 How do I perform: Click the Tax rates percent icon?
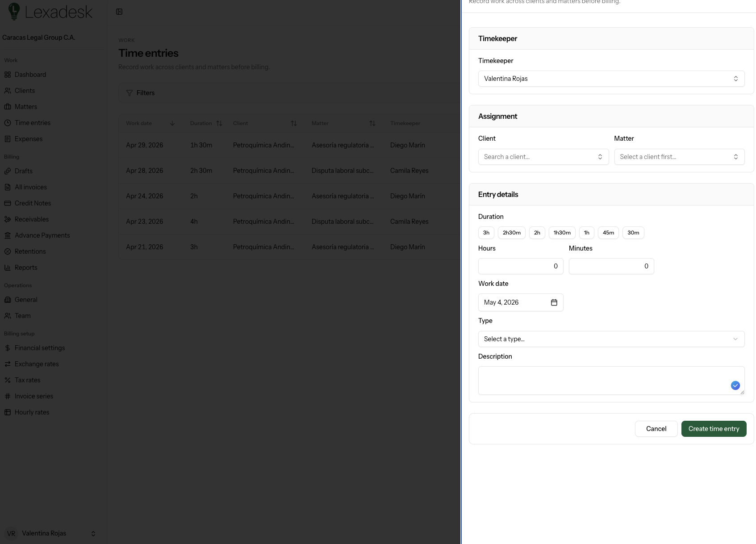click(x=8, y=380)
